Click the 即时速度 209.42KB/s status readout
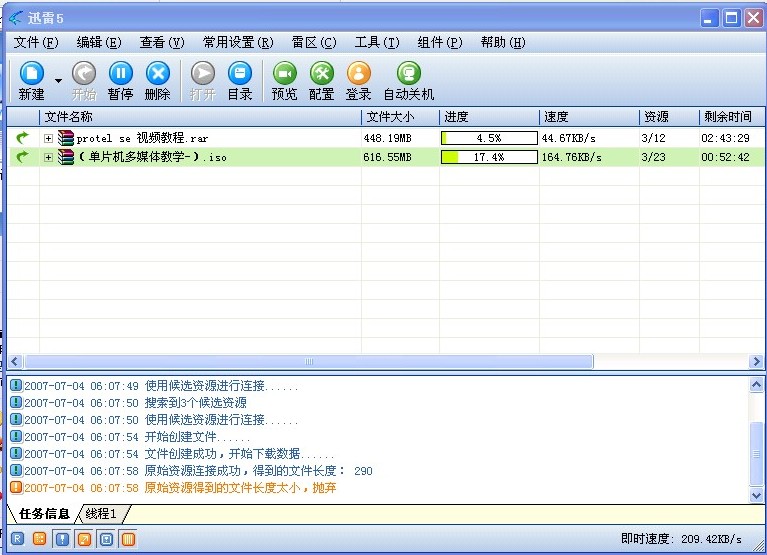 click(681, 539)
